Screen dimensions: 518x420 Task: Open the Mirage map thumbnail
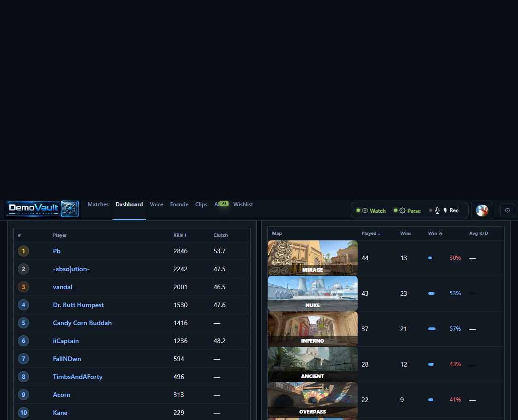pos(312,258)
